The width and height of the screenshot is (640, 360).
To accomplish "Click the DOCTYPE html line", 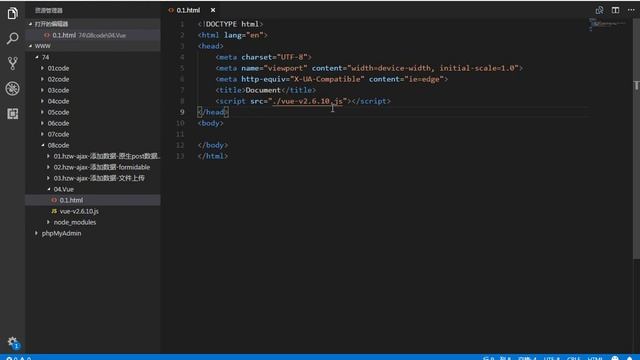I will (231, 24).
